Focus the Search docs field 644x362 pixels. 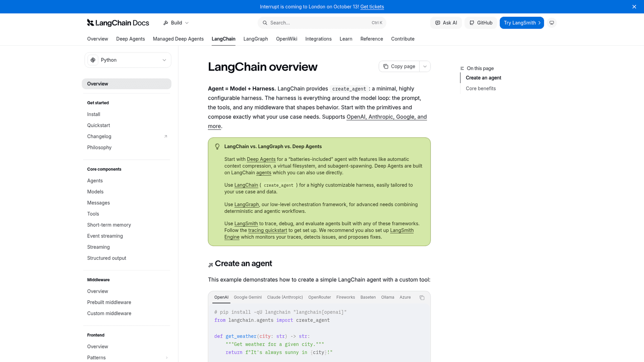[322, 23]
